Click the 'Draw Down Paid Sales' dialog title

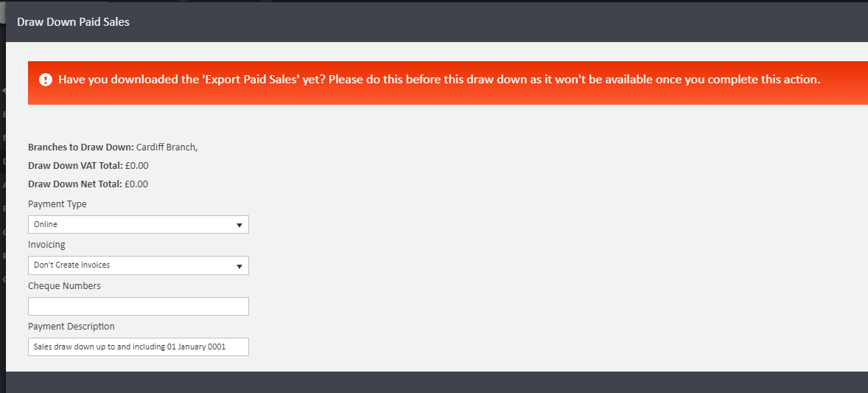click(x=73, y=22)
